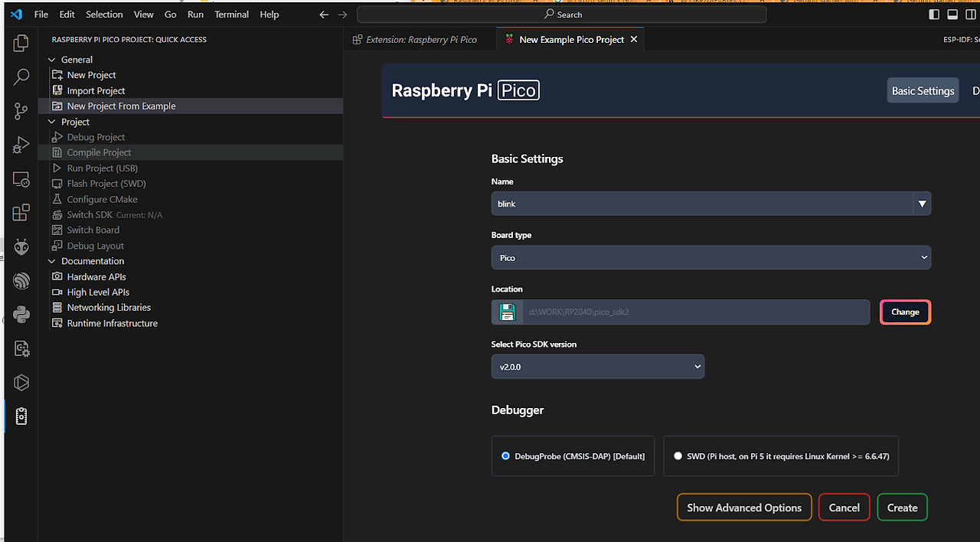Open the Selection menu
Viewport: 980px width, 542px height.
pyautogui.click(x=104, y=15)
